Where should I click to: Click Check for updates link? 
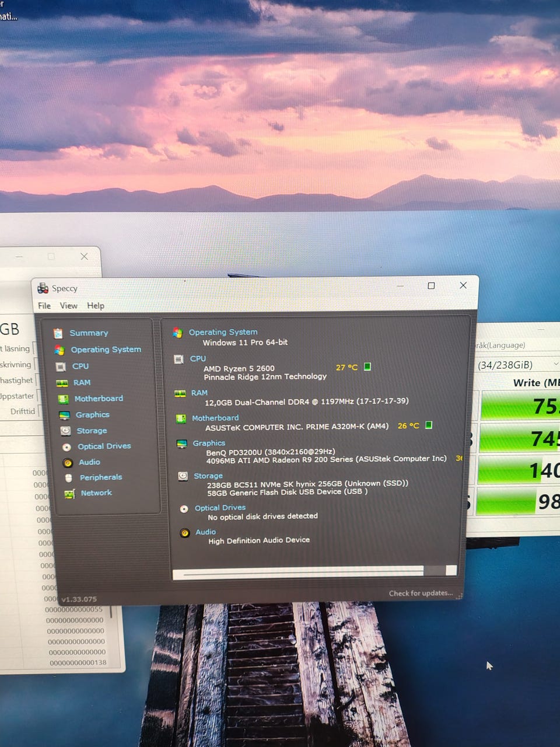(421, 594)
